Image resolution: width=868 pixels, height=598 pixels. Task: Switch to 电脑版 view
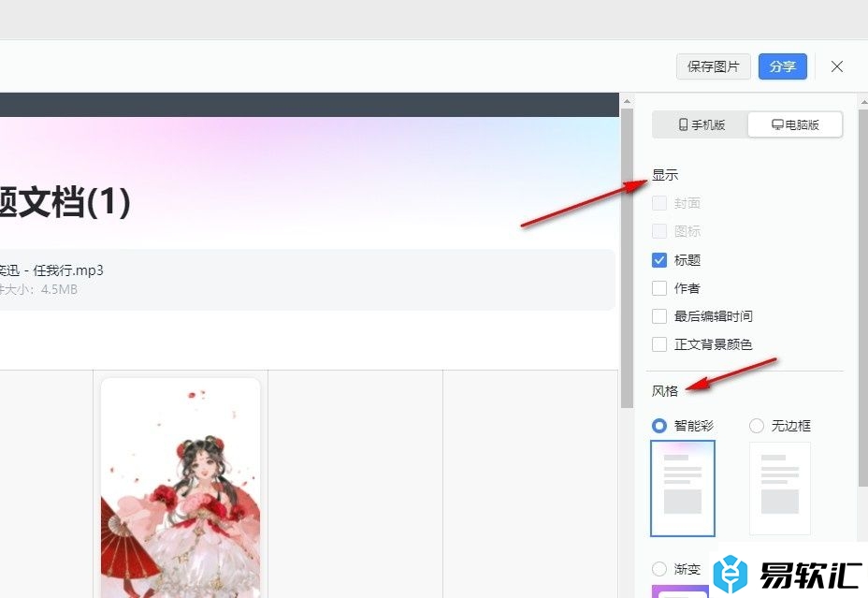click(795, 124)
